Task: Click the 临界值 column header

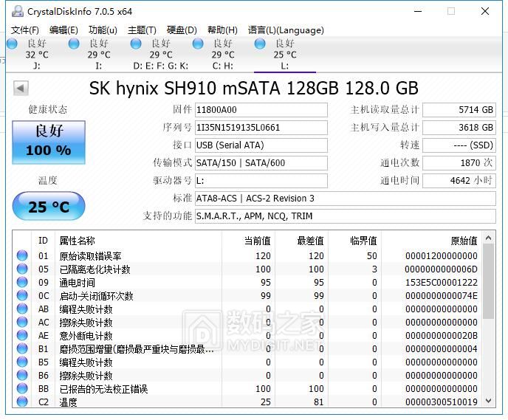Action: pos(354,241)
